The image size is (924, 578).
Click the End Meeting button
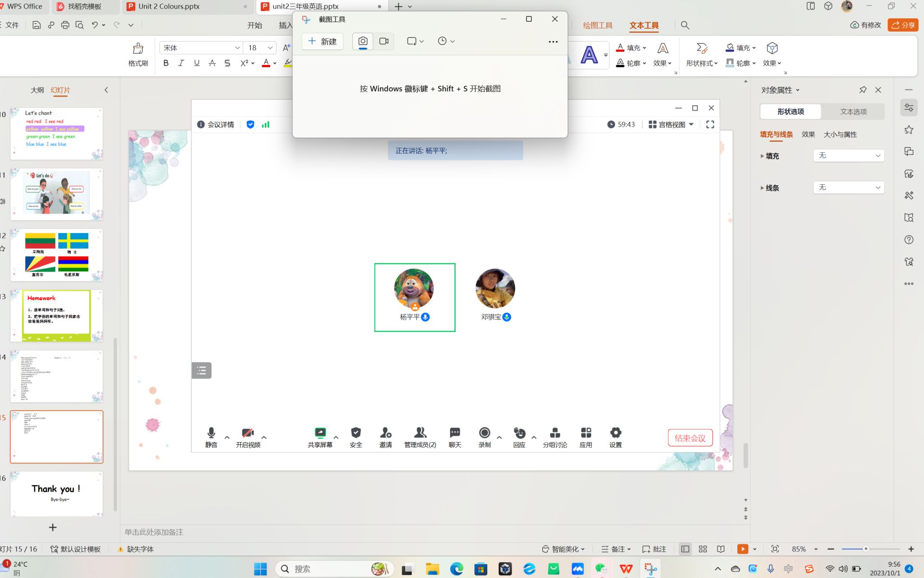click(x=690, y=438)
